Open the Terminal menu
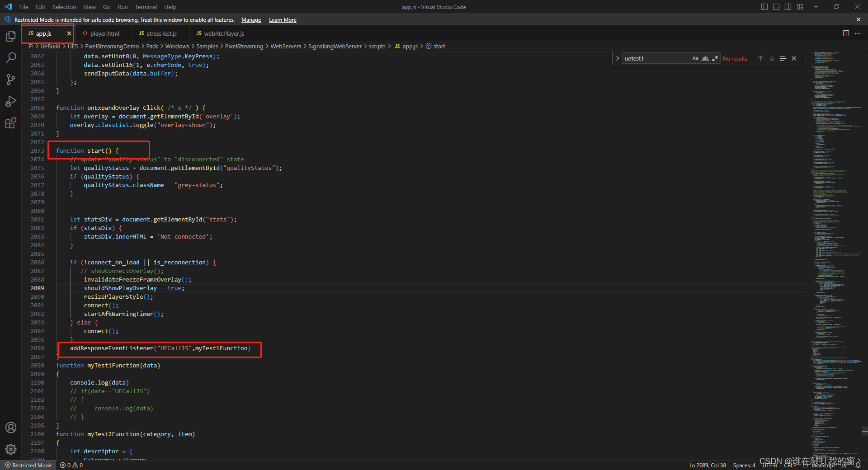 (146, 7)
